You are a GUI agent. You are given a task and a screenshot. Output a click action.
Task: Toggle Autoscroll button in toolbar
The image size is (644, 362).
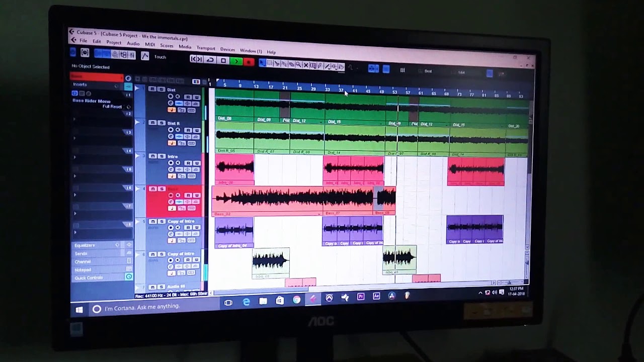pyautogui.click(x=373, y=68)
